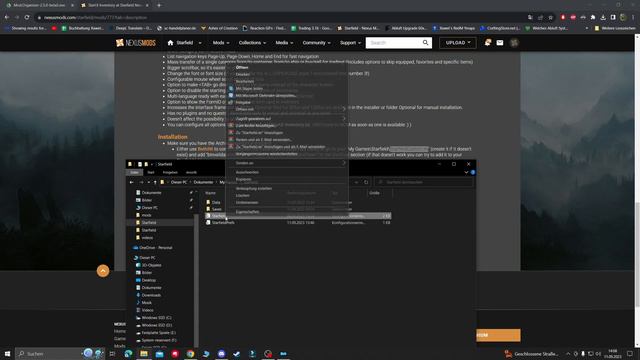Open the Chrome extensions puzzle icon
The width and height of the screenshot is (640, 360).
click(593, 17)
